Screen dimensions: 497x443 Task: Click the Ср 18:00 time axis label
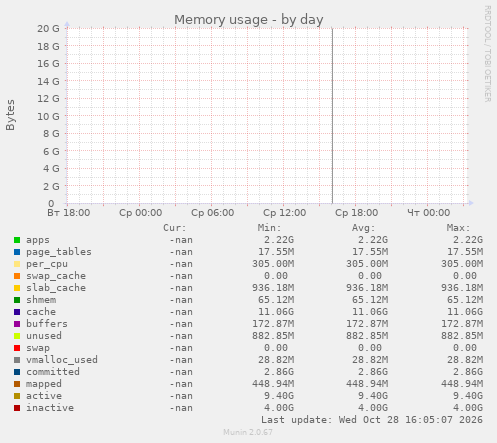coord(357,213)
